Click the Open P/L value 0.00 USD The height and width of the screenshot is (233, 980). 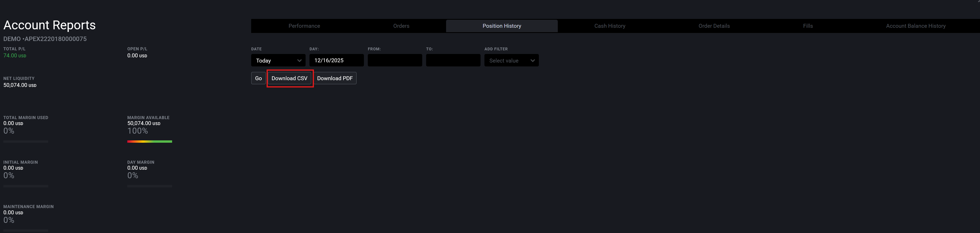pos(137,56)
